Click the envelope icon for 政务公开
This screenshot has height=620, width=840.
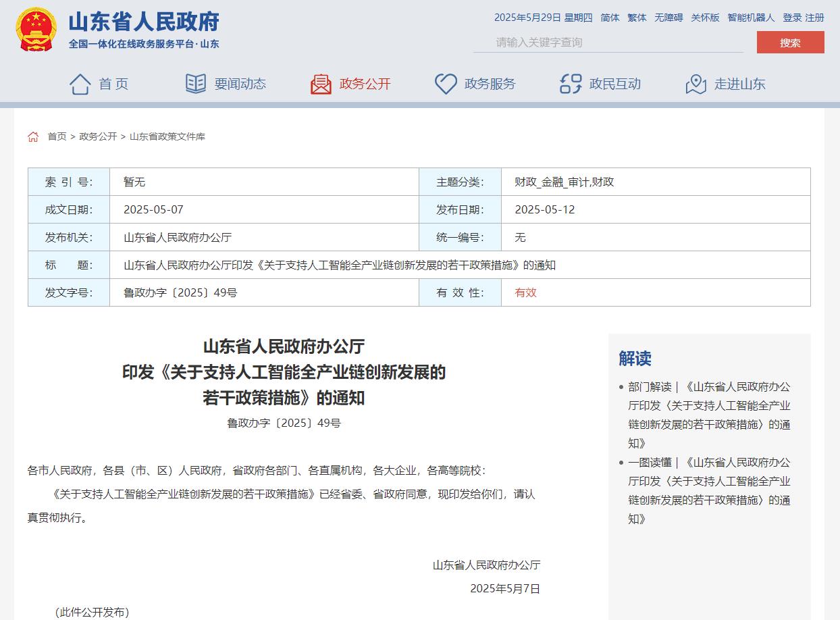pos(321,84)
